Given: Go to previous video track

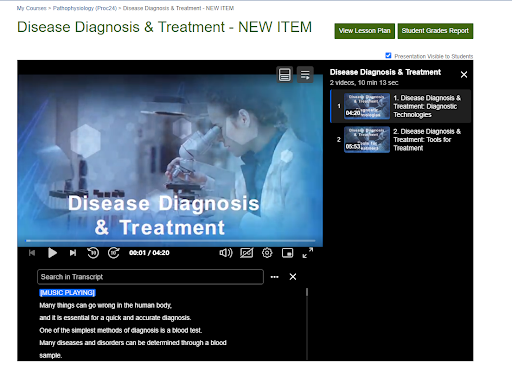Looking at the screenshot, I should (x=32, y=253).
